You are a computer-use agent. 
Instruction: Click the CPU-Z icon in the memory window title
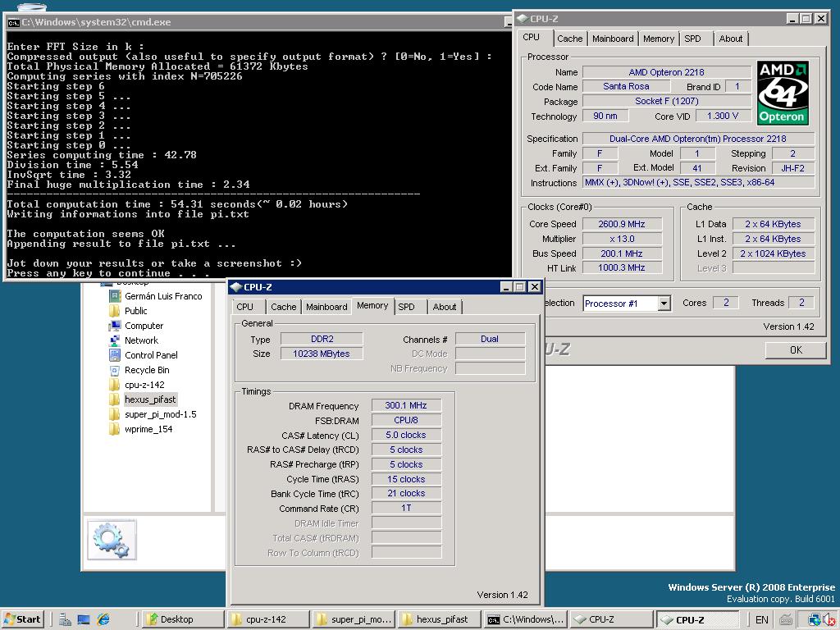(x=235, y=287)
